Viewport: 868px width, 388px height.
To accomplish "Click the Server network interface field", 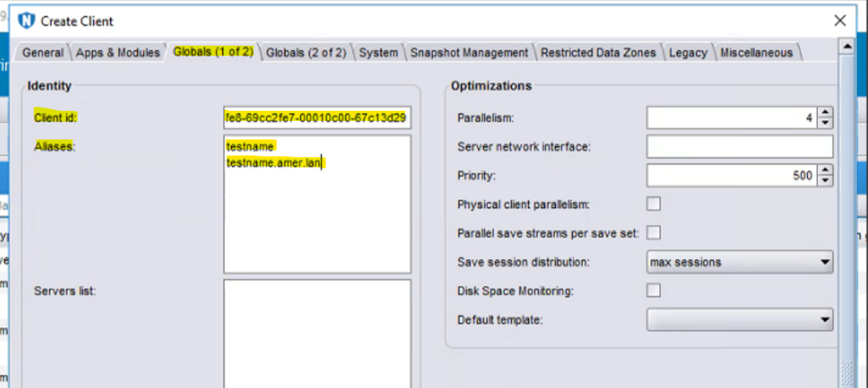I will click(739, 147).
